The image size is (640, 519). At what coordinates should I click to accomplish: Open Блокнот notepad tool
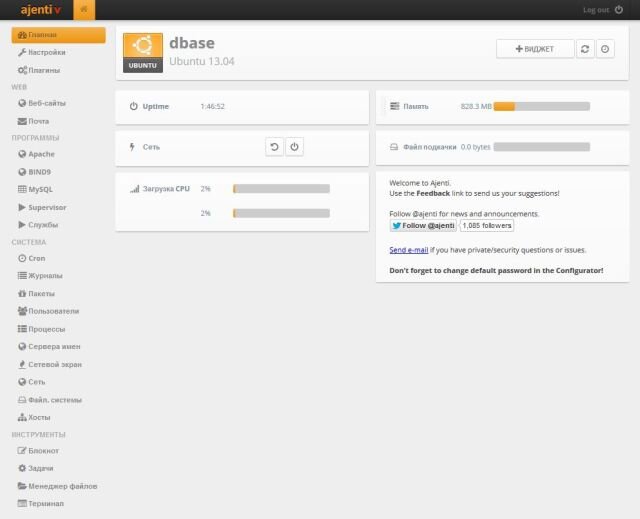(x=38, y=450)
